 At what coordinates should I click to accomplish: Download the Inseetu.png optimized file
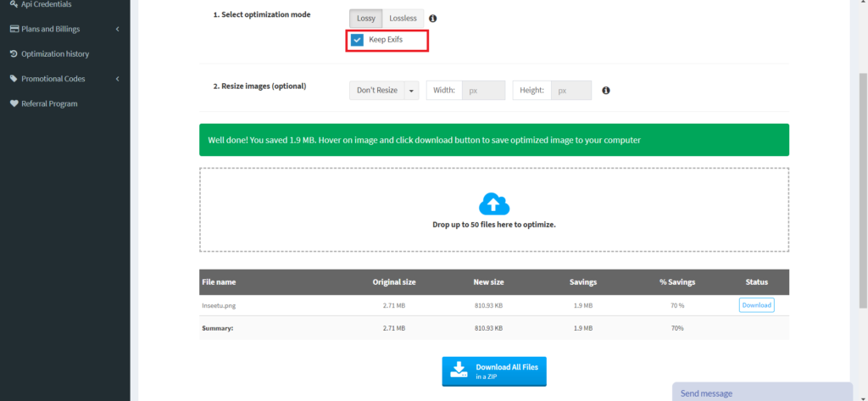pyautogui.click(x=756, y=305)
